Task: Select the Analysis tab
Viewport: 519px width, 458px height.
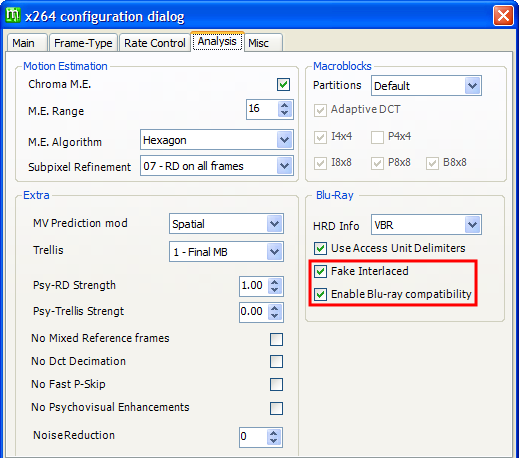Action: pyautogui.click(x=217, y=42)
